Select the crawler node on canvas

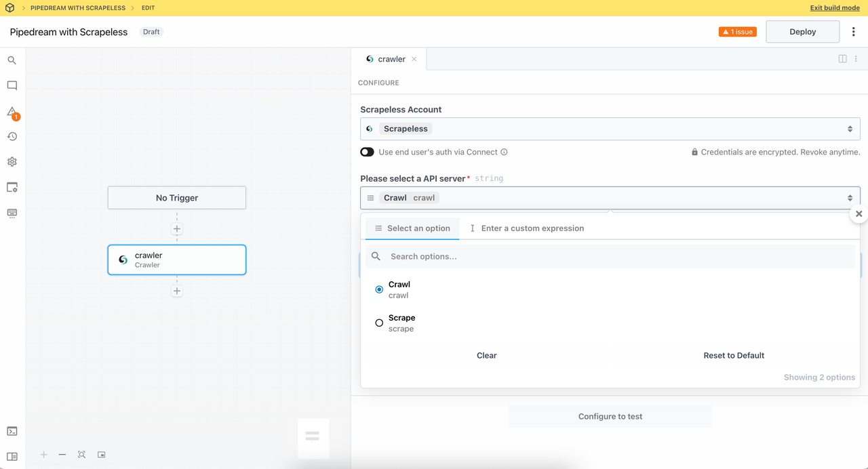pyautogui.click(x=177, y=260)
